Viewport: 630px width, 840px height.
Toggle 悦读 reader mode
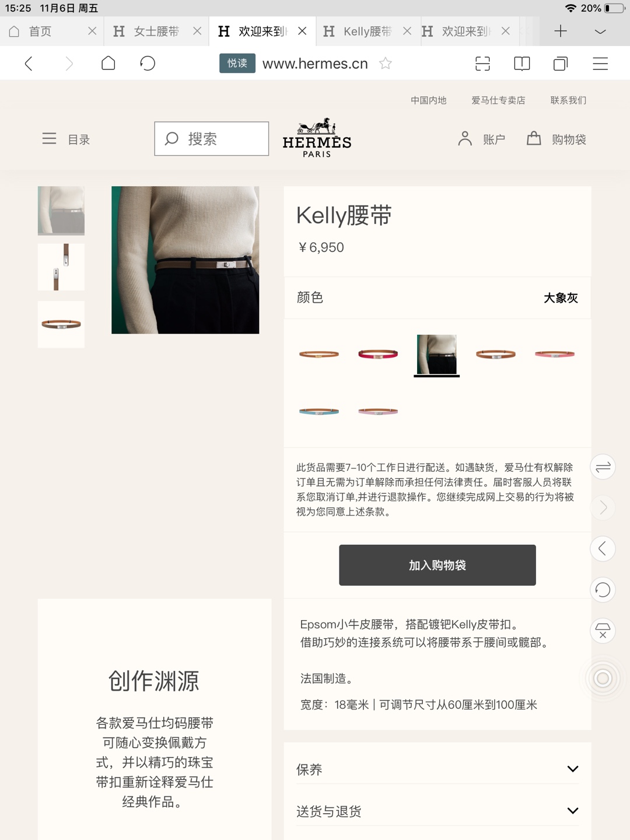click(237, 63)
